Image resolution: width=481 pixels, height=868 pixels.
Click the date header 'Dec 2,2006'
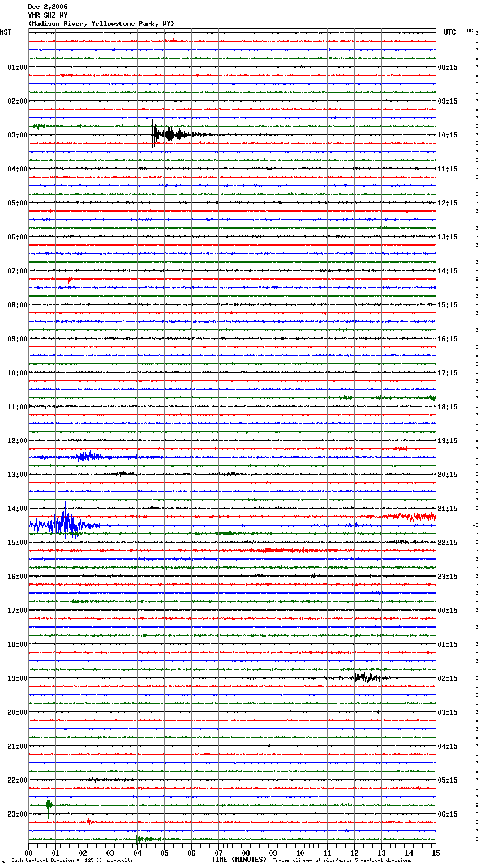pos(48,7)
